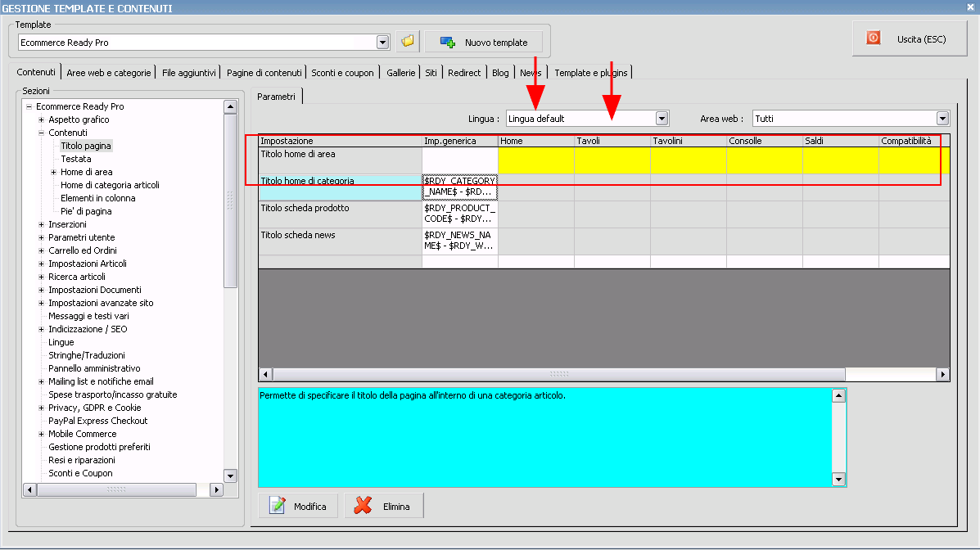Close the Gestione Template window
Screen dimensions: 980x550
tap(971, 7)
